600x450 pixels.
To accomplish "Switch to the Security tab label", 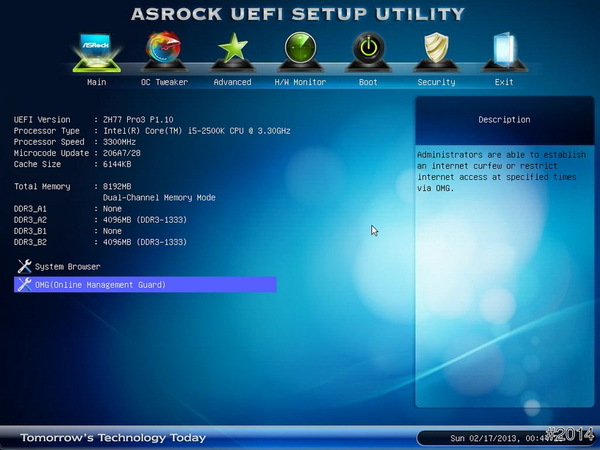I will click(436, 82).
